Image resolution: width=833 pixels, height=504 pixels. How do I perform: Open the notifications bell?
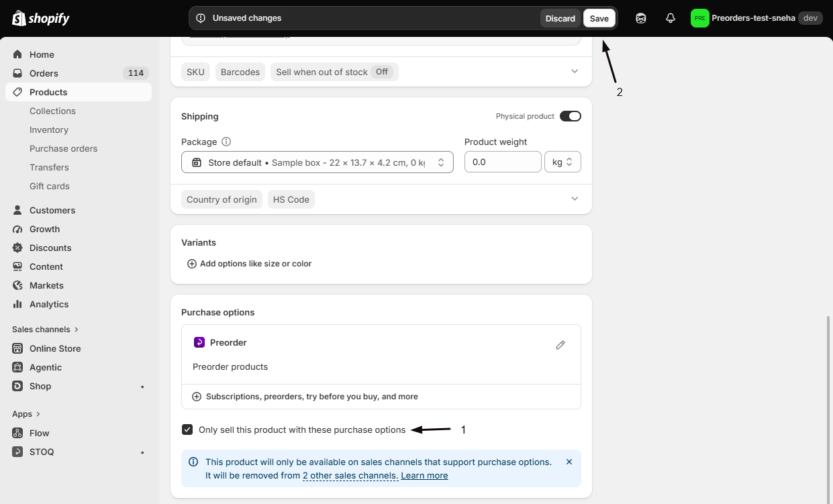point(671,18)
